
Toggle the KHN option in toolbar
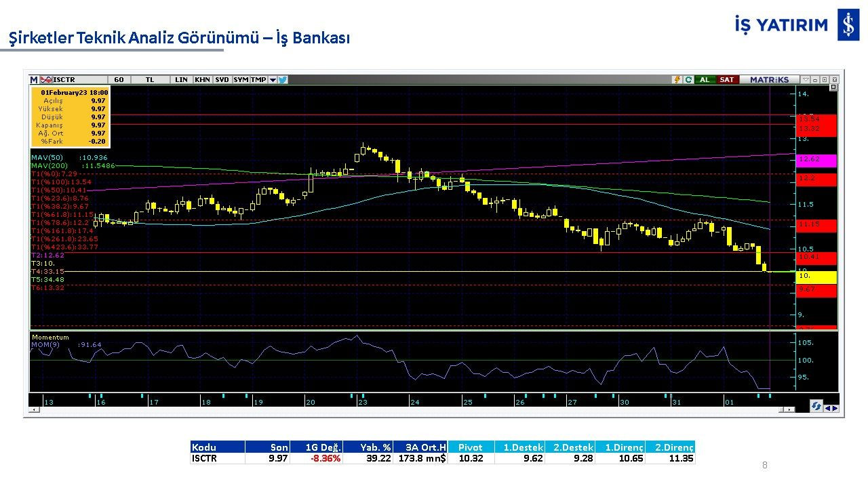tap(202, 79)
